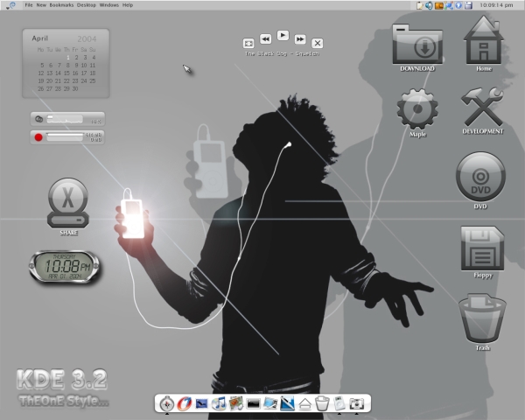The image size is (525, 420).
Task: Open the camera screenshot dock icon
Action: coord(357,404)
